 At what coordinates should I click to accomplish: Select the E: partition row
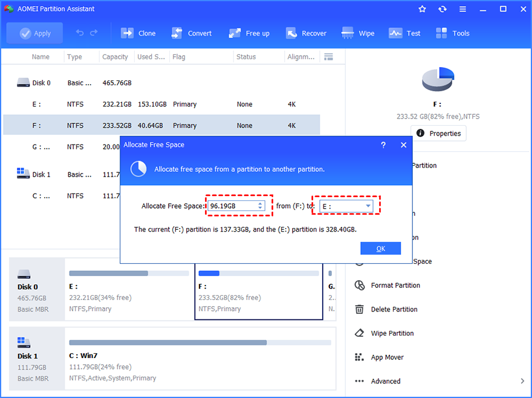[161, 104]
